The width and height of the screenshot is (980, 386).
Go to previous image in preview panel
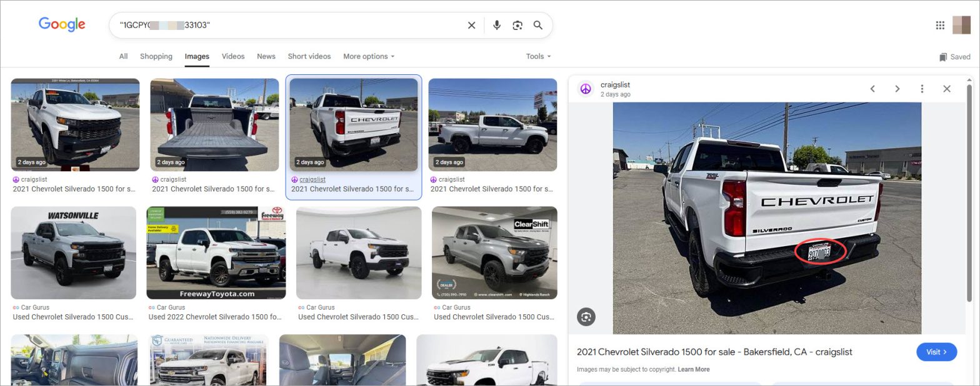[872, 89]
